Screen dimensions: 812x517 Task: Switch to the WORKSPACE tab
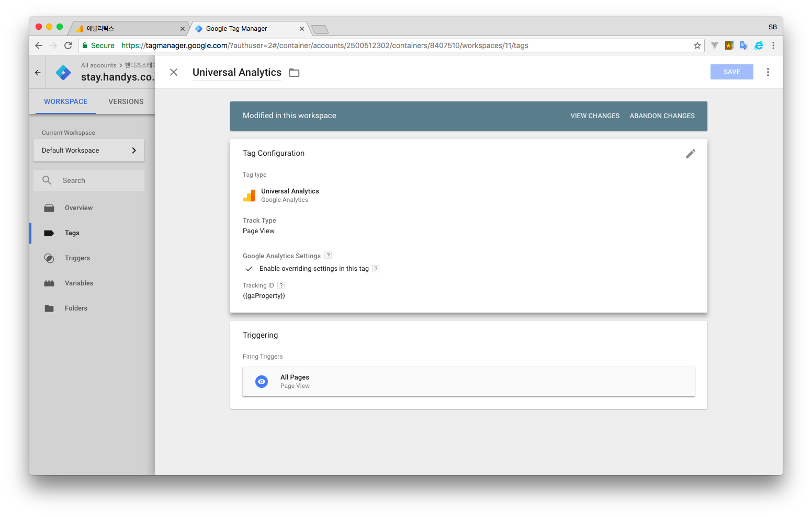click(65, 101)
